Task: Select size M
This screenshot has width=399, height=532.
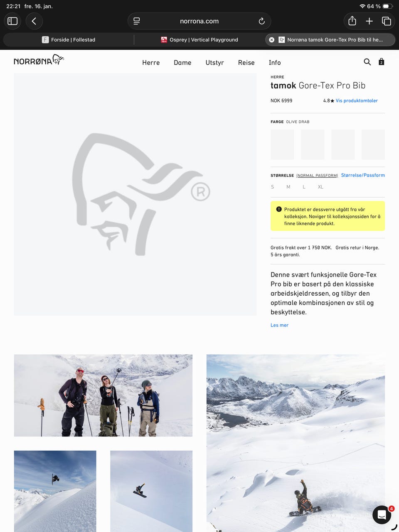Action: tap(288, 187)
